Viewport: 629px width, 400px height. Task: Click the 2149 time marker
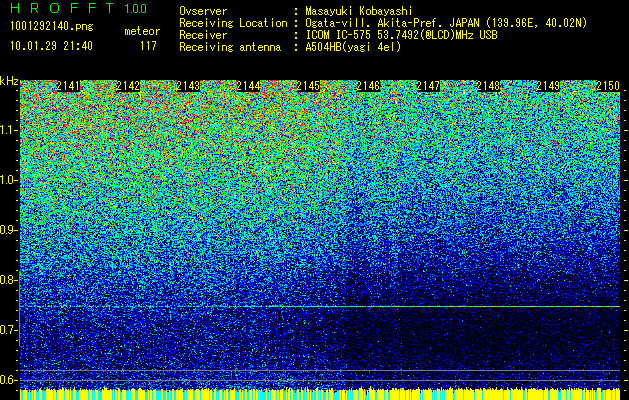[x=548, y=85]
